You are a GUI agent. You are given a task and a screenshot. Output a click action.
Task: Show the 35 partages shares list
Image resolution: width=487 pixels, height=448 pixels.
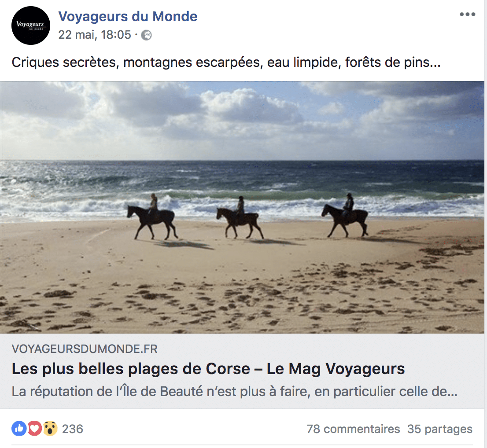[440, 429]
